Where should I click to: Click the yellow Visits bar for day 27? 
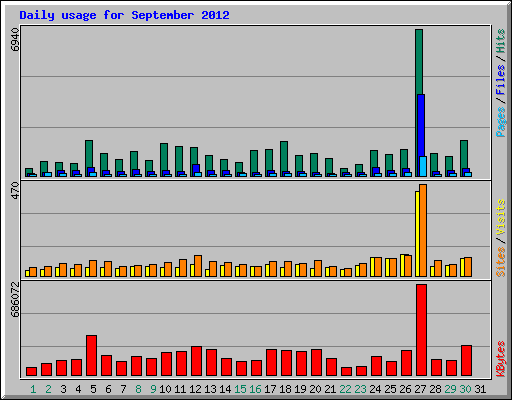(417, 234)
